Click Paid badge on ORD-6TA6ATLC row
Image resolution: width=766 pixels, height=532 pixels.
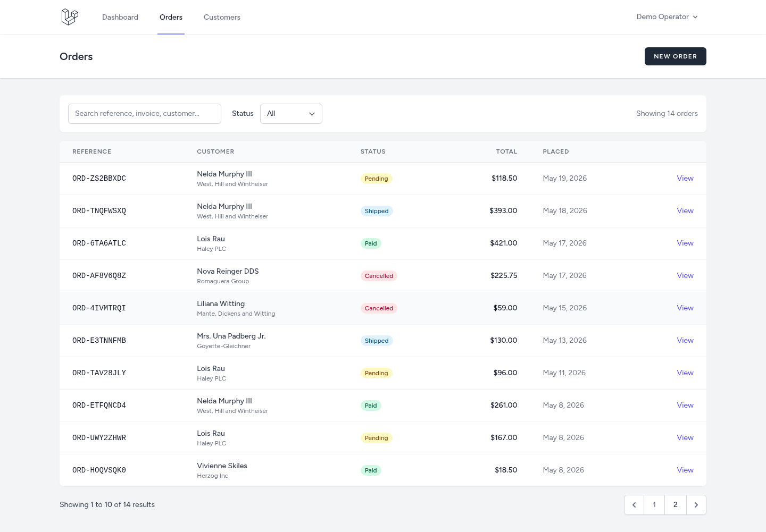[x=371, y=243]
